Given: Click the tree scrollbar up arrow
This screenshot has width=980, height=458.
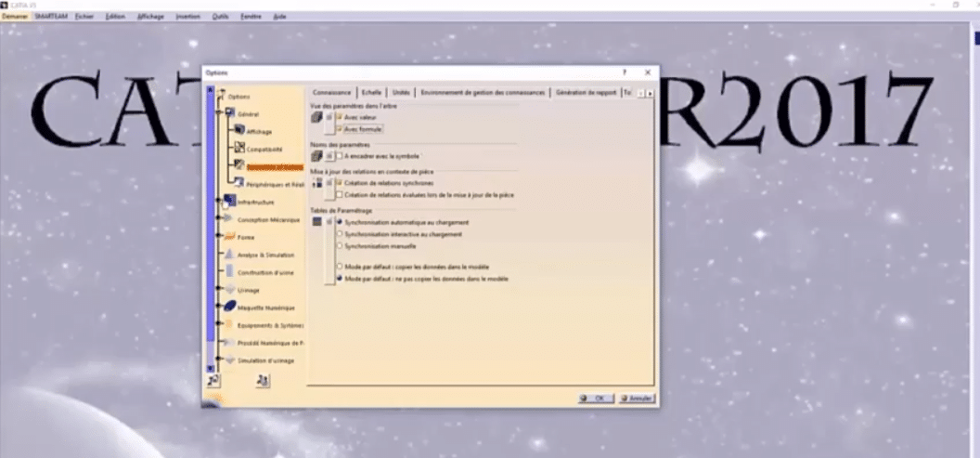Looking at the screenshot, I should pos(211,89).
